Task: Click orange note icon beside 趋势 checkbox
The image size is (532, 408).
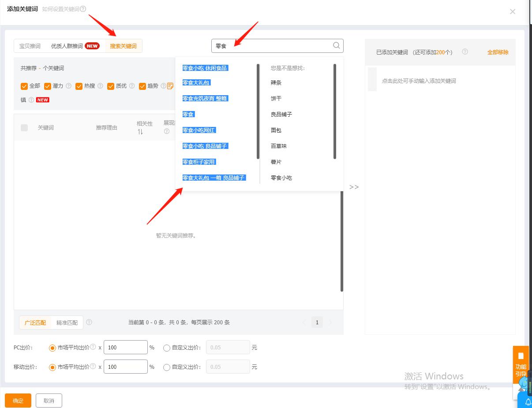Action: point(170,86)
